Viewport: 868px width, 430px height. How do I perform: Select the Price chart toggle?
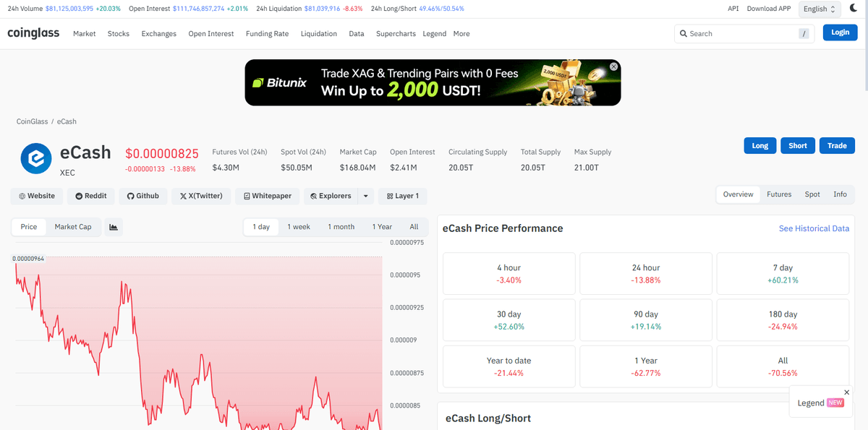pos(29,227)
